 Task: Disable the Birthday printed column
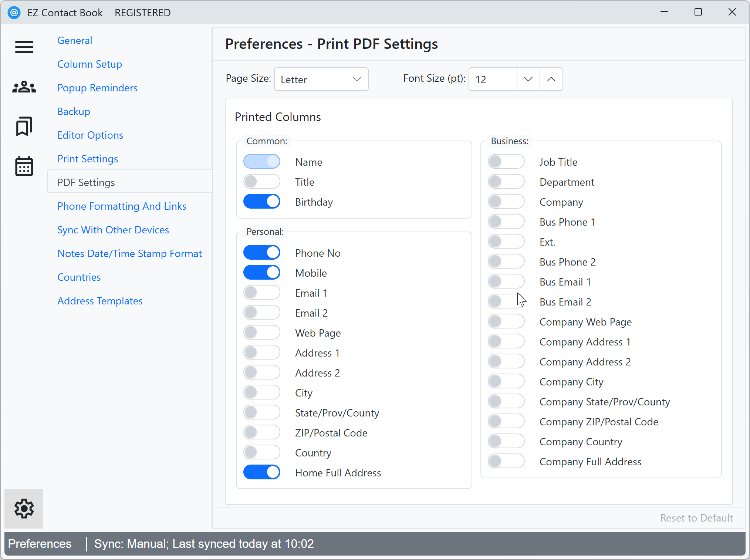point(262,201)
